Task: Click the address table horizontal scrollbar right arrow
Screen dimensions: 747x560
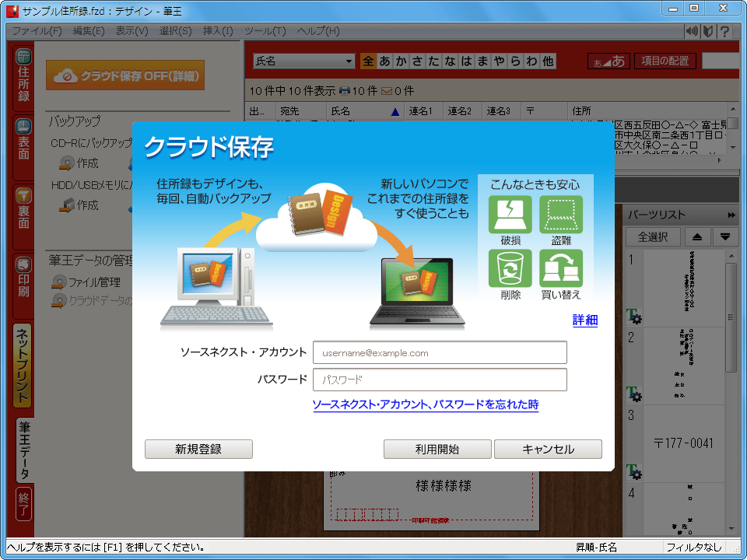Action: [x=719, y=160]
